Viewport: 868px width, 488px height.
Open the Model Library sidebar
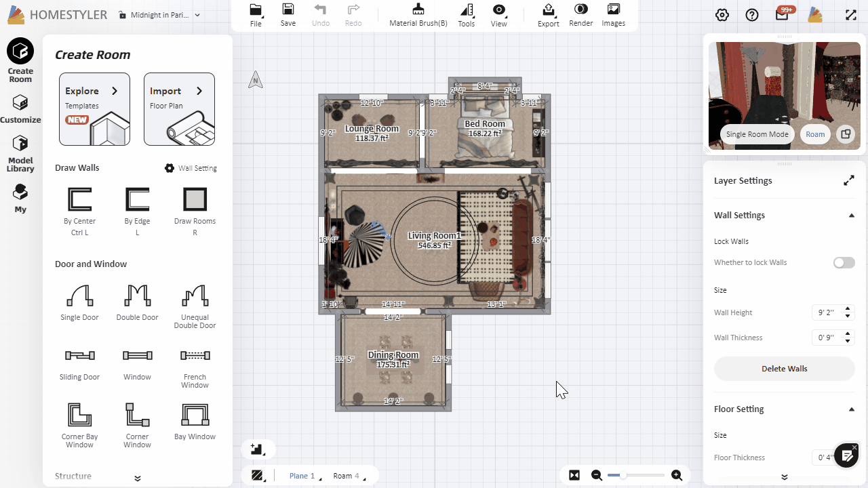pos(20,153)
